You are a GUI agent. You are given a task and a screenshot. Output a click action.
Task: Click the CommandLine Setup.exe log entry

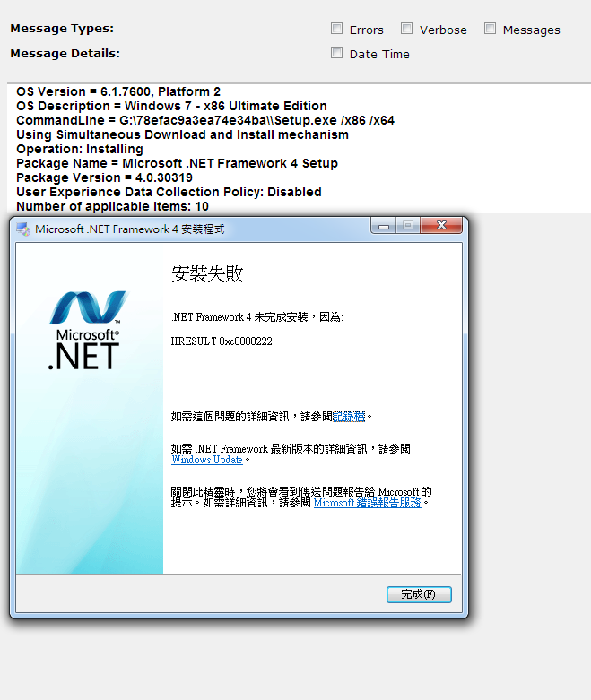[x=205, y=120]
